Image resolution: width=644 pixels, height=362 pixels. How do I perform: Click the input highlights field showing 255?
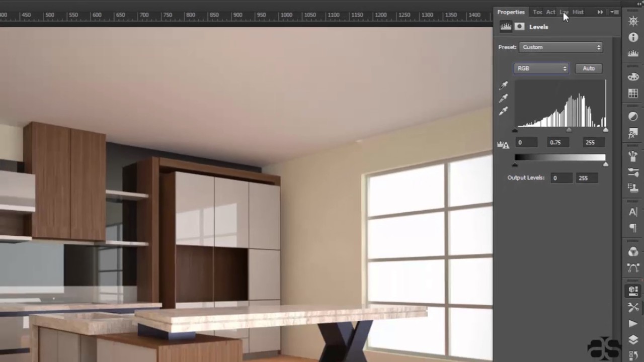point(593,143)
